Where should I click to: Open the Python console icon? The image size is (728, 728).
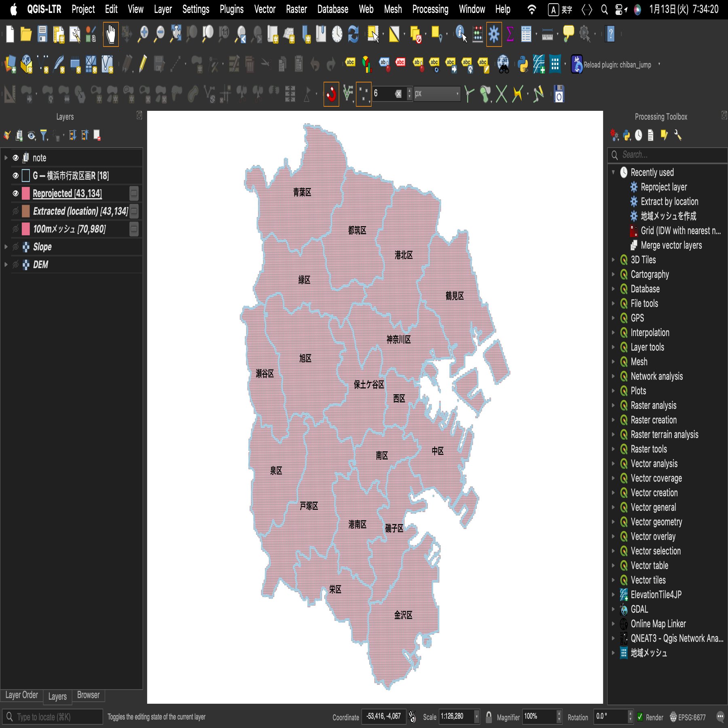pyautogui.click(x=523, y=64)
